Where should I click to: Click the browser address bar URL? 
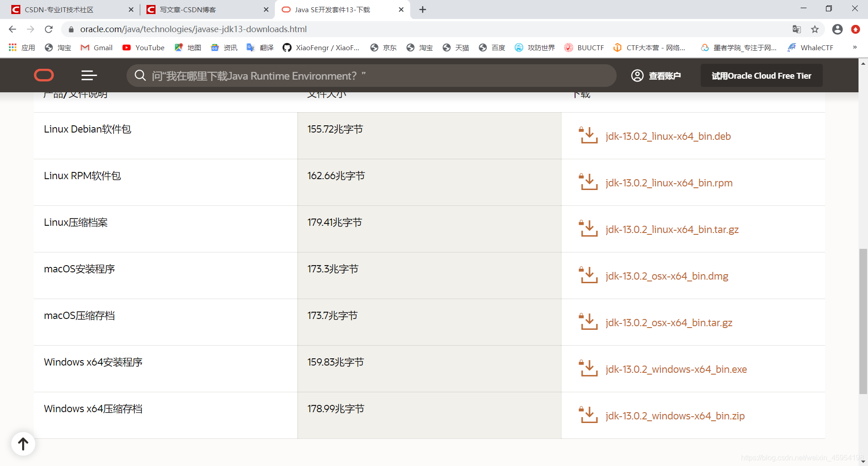point(193,29)
